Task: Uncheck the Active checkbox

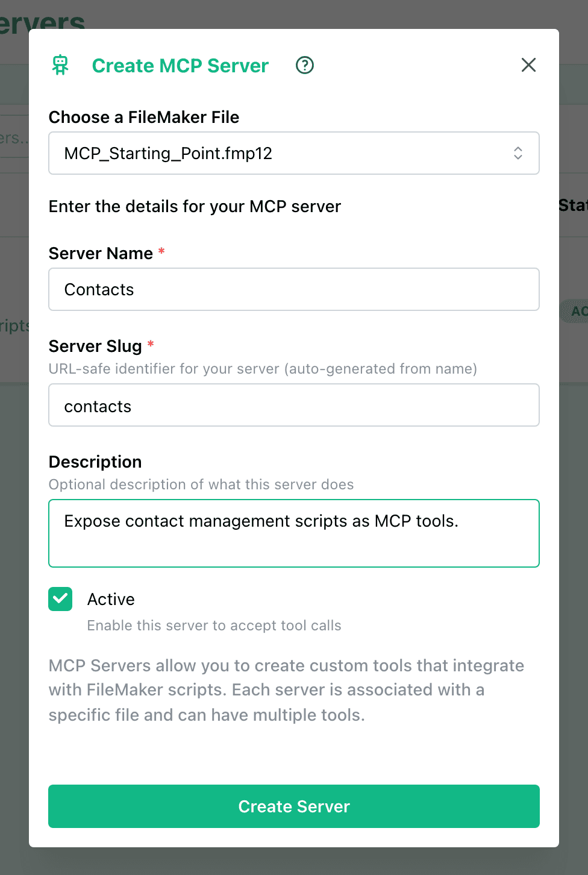Action: pyautogui.click(x=60, y=599)
